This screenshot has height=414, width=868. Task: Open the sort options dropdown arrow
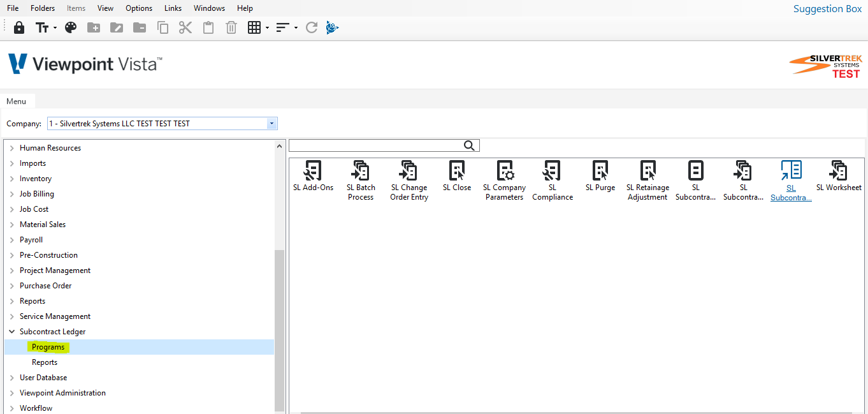tap(296, 28)
